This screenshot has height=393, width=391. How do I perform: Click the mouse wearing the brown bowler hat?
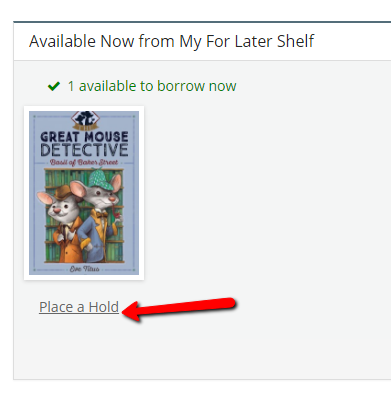(62, 223)
